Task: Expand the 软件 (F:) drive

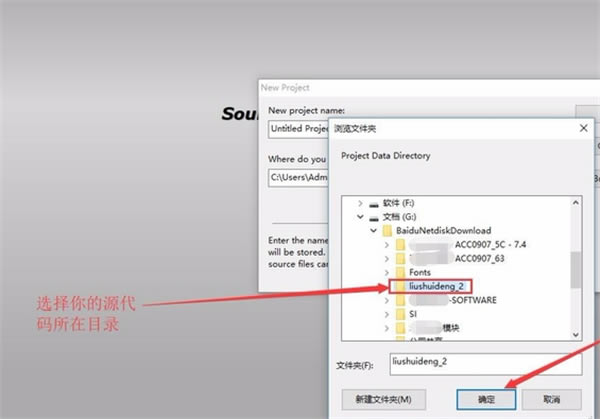Action: (x=360, y=203)
